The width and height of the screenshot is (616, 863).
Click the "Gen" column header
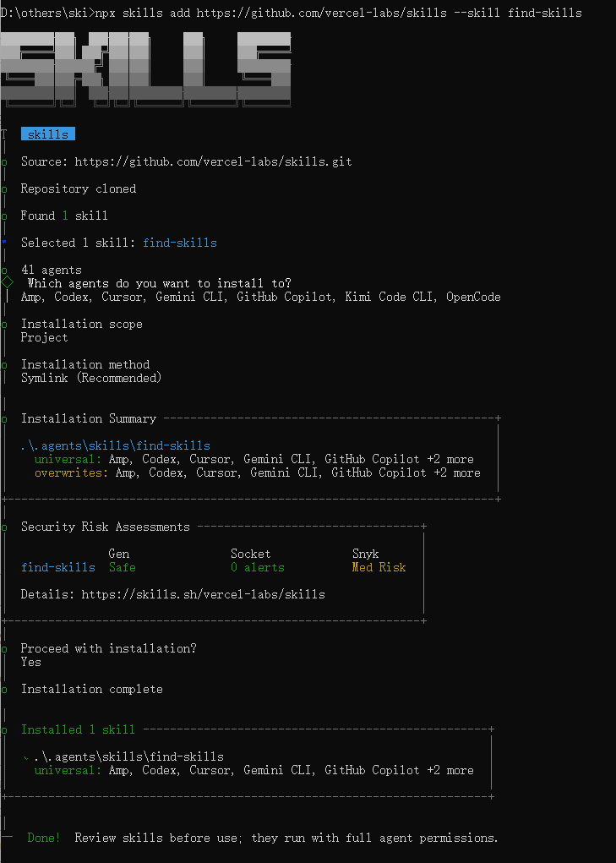[x=119, y=554]
